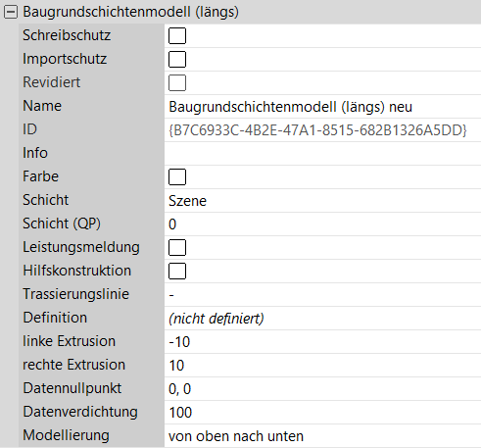Open the Schicht value Szene

pos(322,201)
